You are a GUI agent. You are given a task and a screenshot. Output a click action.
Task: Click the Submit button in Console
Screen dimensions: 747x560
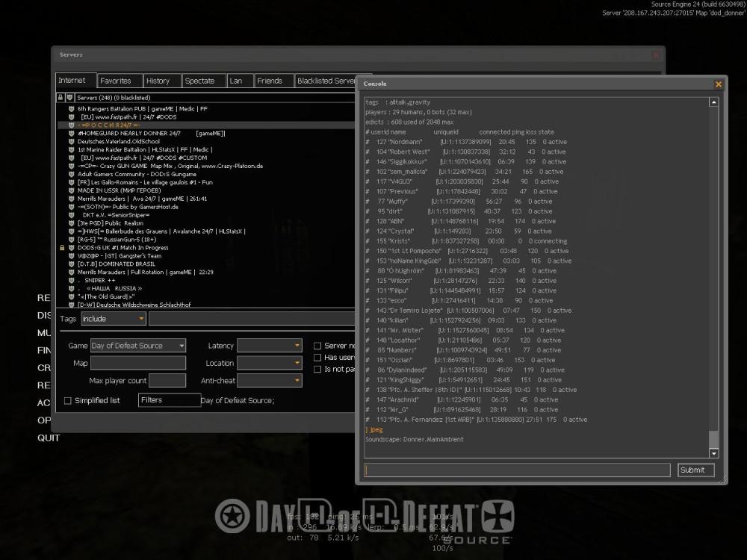(696, 470)
